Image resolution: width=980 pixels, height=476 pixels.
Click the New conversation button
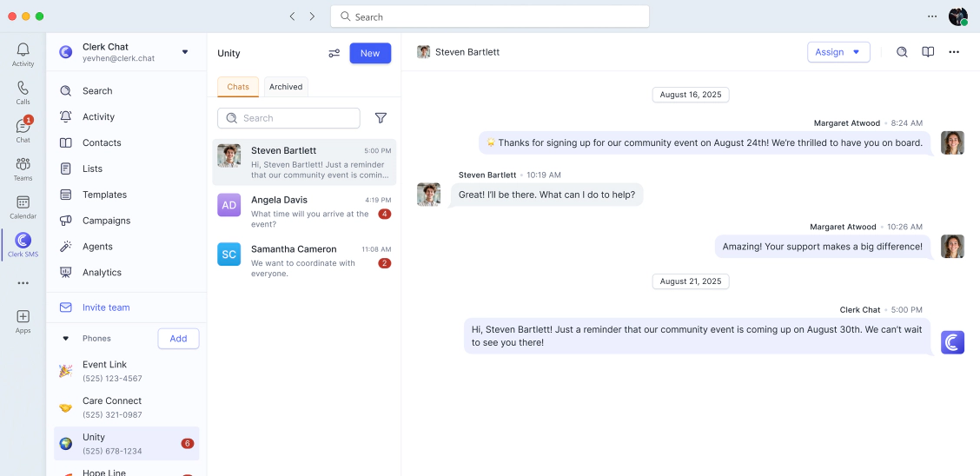[x=370, y=53]
